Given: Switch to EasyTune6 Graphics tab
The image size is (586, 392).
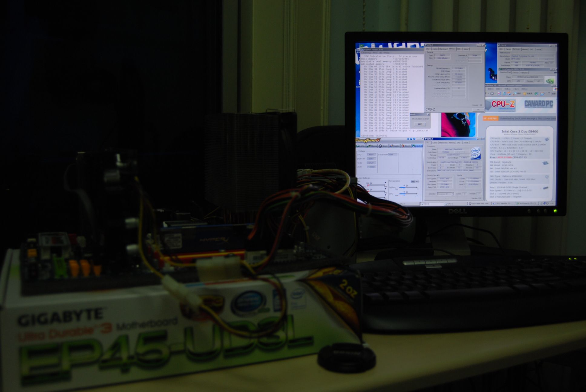Looking at the screenshot, I should point(394,146).
